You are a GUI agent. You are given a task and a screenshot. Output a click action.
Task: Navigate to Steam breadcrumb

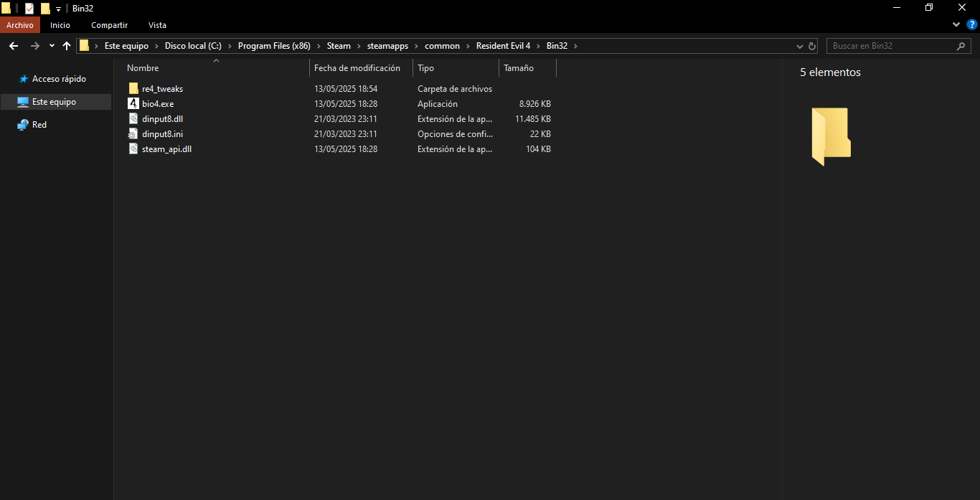pyautogui.click(x=339, y=46)
